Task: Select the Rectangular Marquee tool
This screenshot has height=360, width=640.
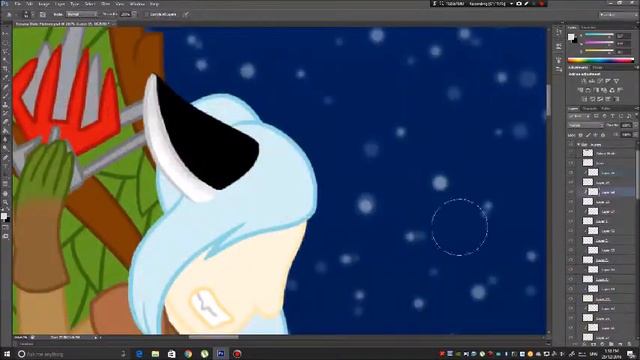Action: pyautogui.click(x=5, y=42)
